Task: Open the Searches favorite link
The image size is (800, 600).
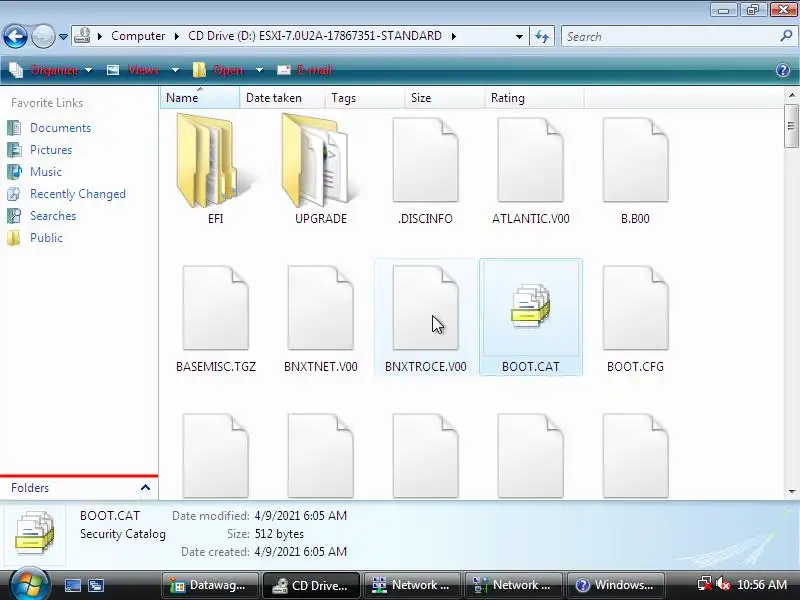Action: [x=53, y=215]
